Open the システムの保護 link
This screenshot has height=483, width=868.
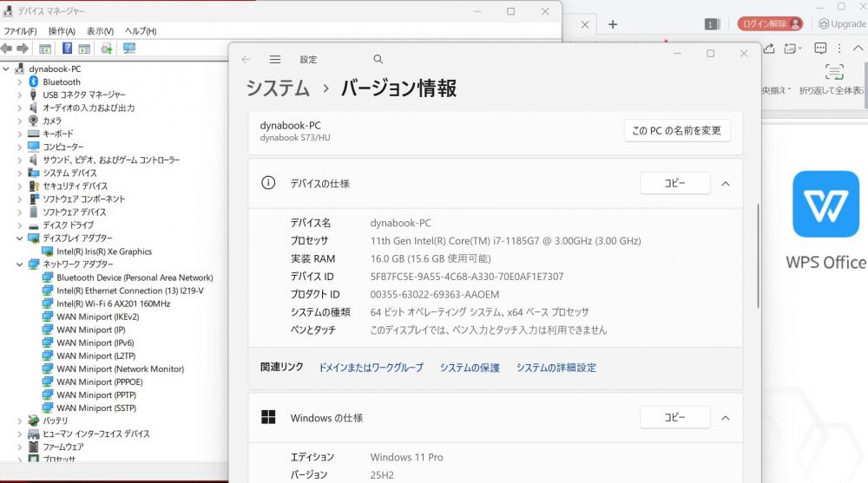470,368
